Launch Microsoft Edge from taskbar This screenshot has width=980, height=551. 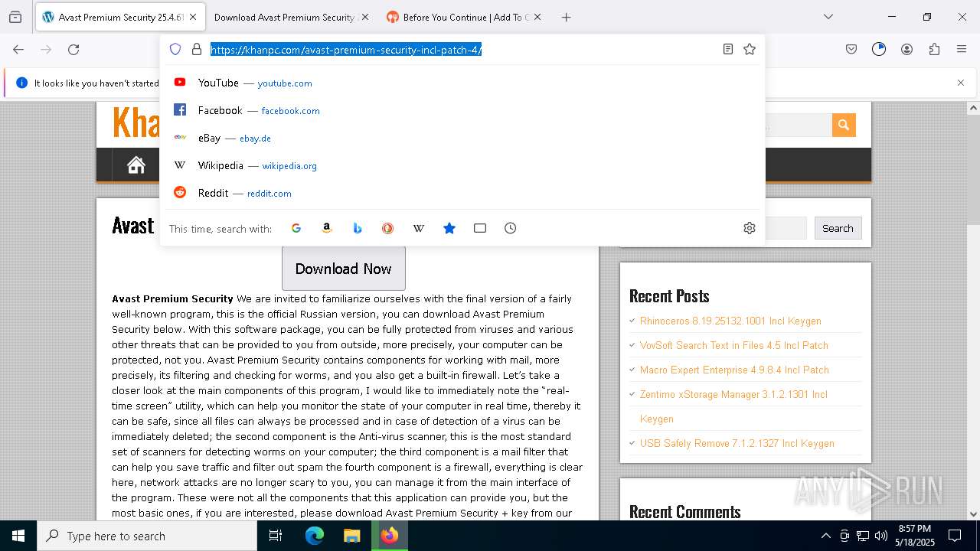[x=315, y=536]
